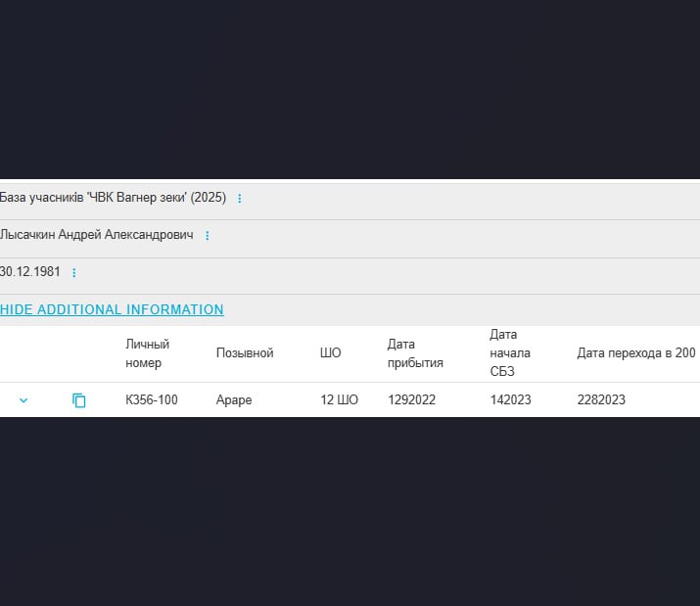Open the three-dot menu beside the database title
The width and height of the screenshot is (700, 606).
[x=240, y=199]
